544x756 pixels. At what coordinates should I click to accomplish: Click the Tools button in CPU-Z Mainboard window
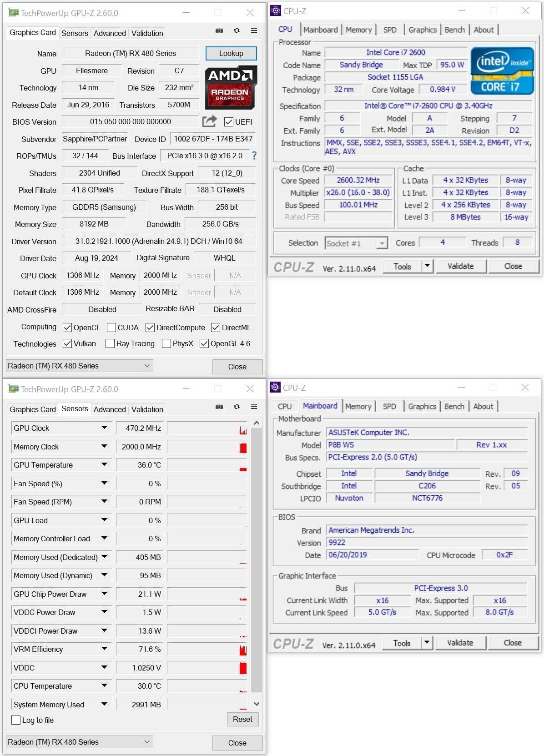pos(402,643)
